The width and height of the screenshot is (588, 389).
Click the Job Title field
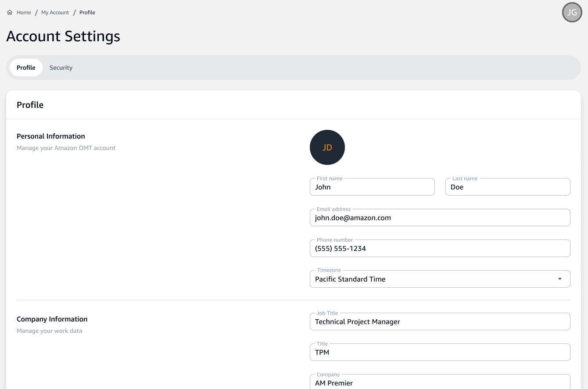pos(440,321)
